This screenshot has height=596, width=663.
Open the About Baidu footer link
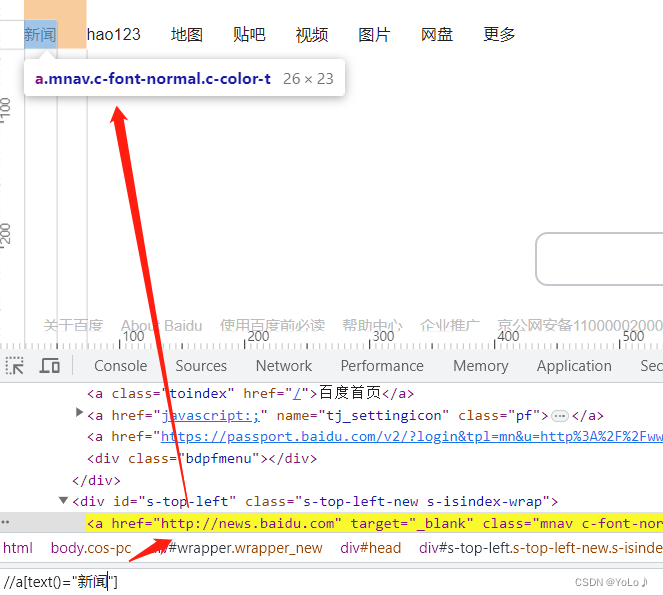coord(162,325)
